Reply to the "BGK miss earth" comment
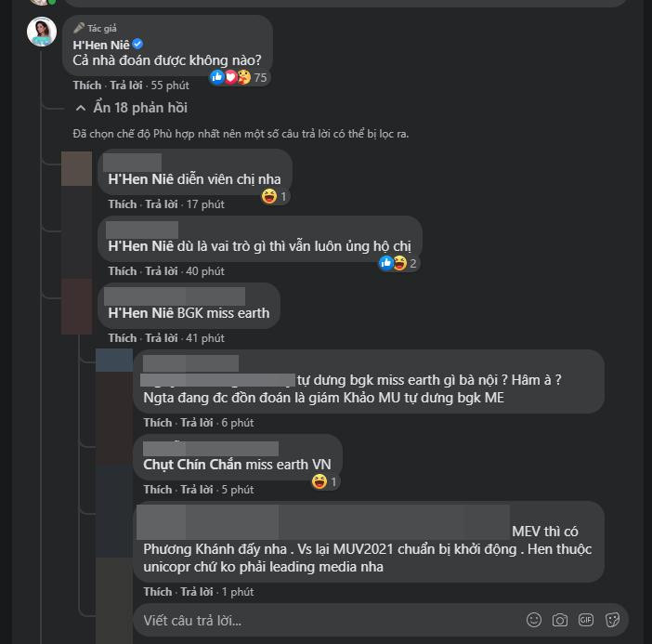This screenshot has height=644, width=652. click(162, 337)
